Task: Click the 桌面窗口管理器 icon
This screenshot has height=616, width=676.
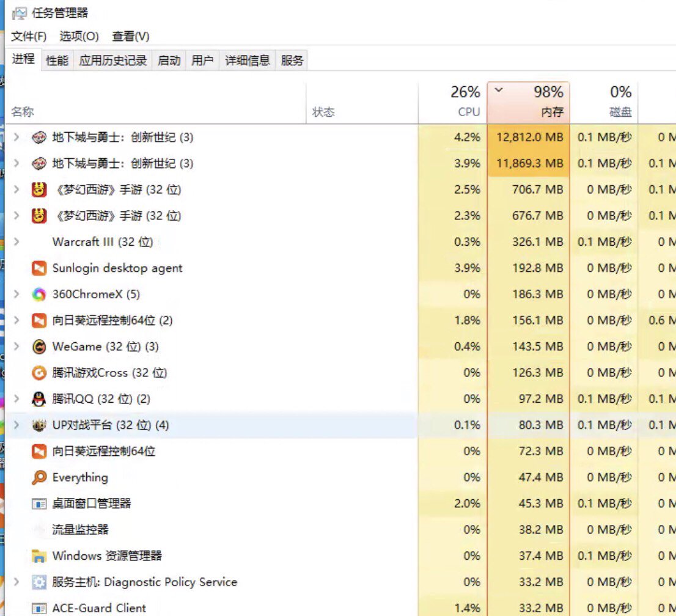Action: point(39,504)
